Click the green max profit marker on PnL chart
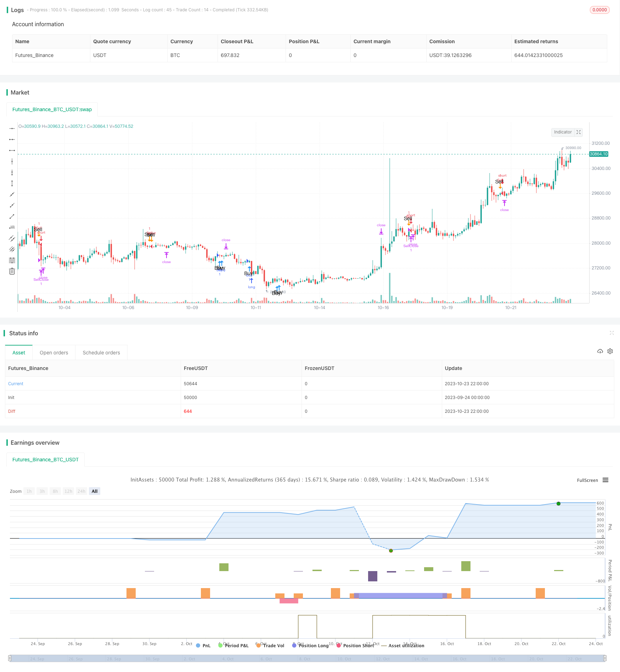 558,503
